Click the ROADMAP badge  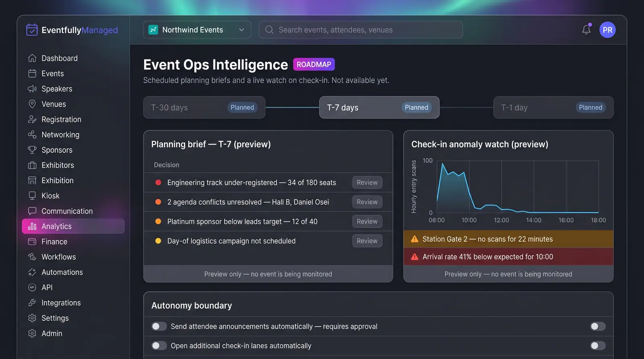[314, 64]
